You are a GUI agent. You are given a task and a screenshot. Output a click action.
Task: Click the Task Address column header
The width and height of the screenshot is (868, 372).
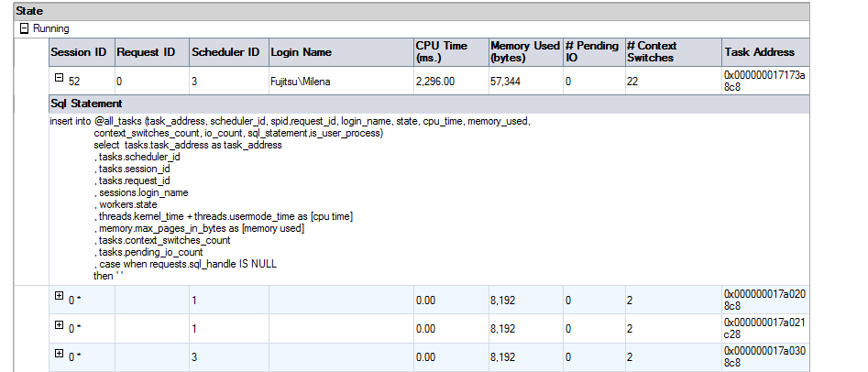pyautogui.click(x=759, y=52)
